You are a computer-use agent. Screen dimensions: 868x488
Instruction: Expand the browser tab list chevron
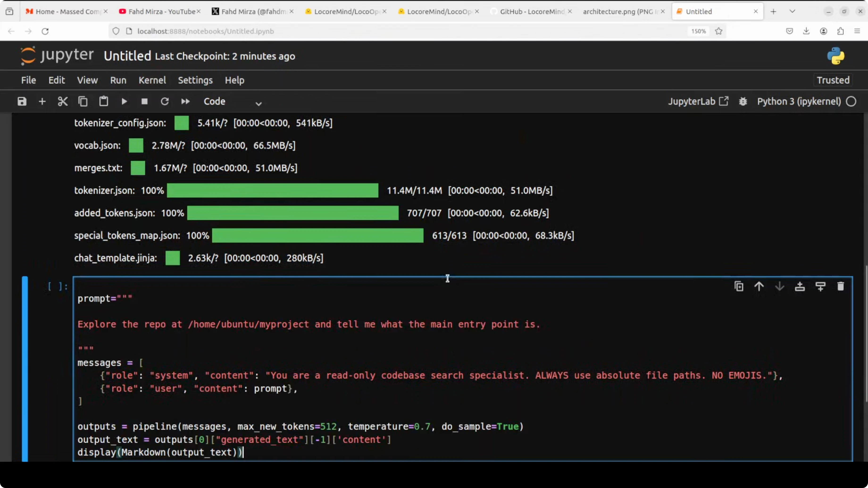click(x=793, y=11)
